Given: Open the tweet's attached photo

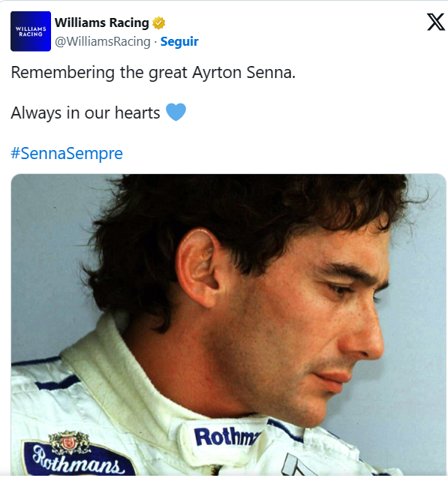Looking at the screenshot, I should (x=229, y=324).
